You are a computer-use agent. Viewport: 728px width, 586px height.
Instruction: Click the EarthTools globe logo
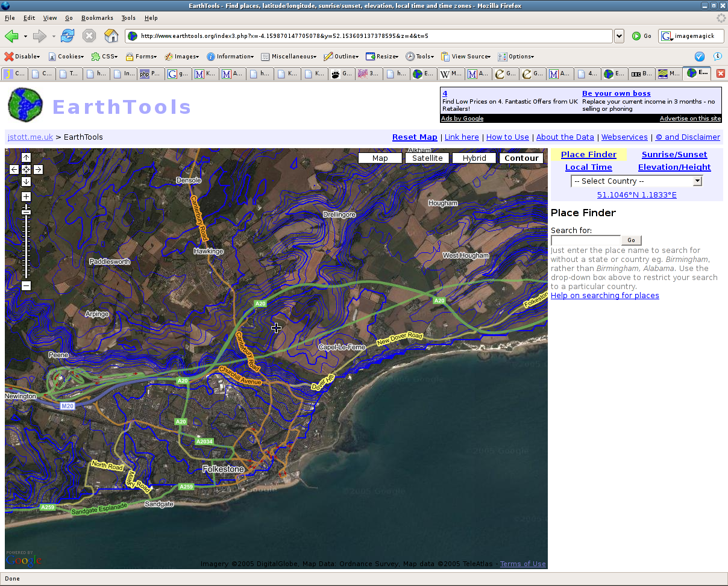click(x=26, y=104)
